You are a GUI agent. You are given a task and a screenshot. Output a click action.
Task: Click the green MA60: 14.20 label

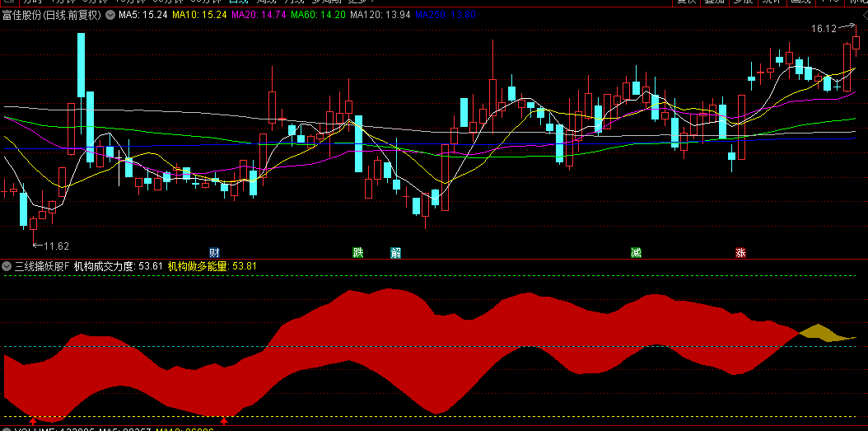click(x=319, y=15)
